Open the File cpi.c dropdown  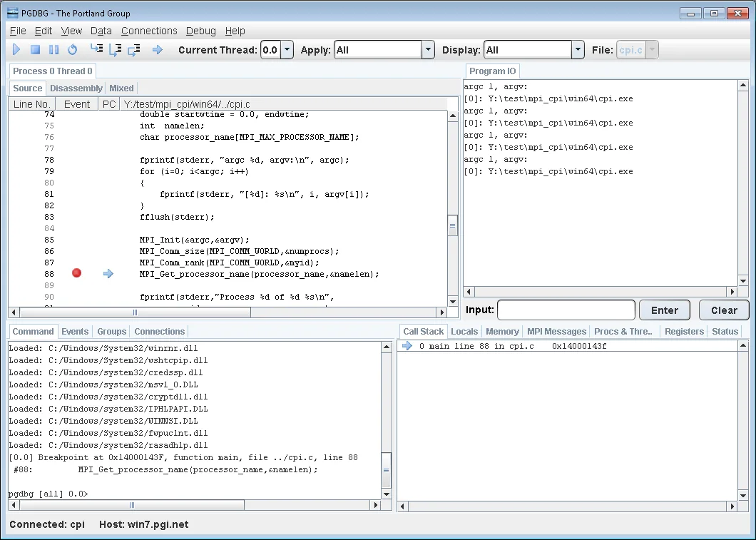[x=652, y=50]
